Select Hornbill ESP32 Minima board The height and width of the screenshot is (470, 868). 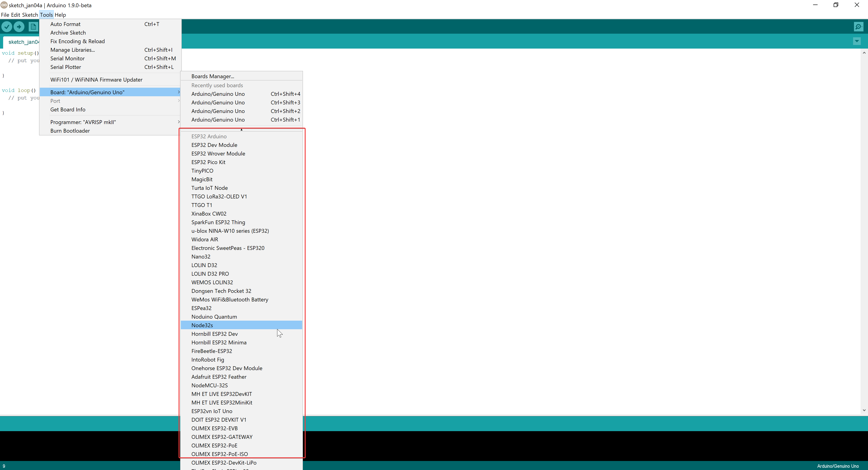(241, 343)
